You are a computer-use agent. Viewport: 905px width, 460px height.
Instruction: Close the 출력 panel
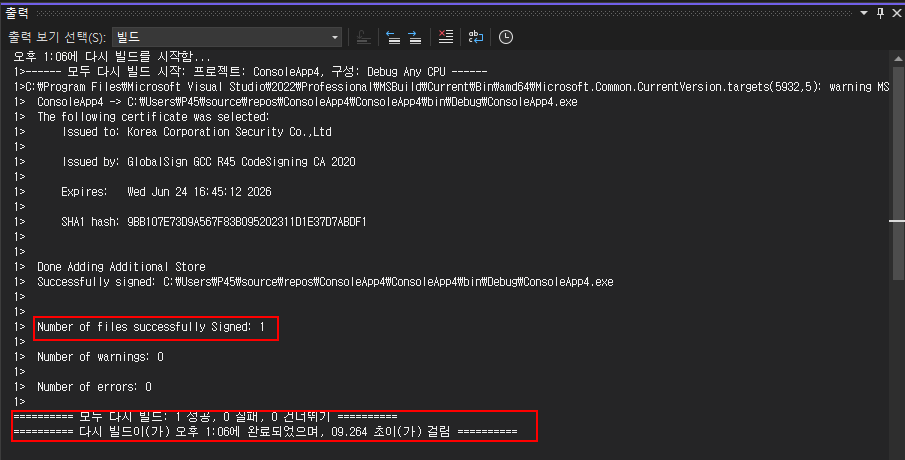point(896,12)
